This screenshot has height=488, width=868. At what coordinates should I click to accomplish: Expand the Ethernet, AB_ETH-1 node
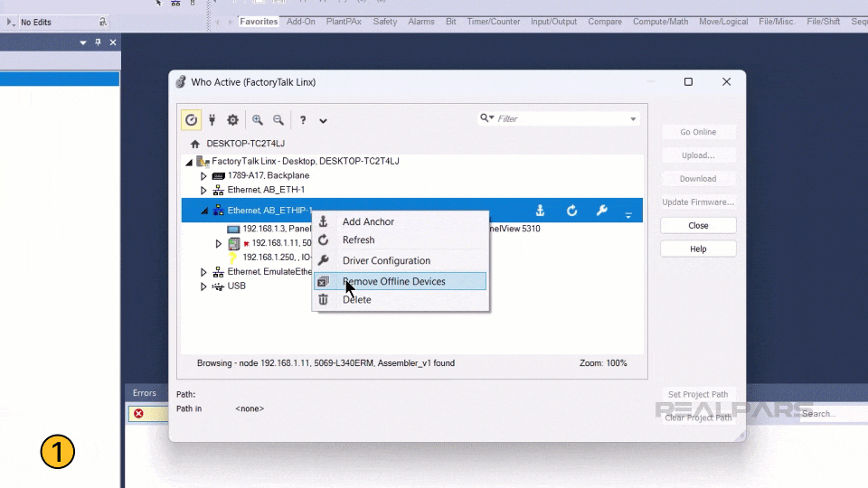coord(203,191)
